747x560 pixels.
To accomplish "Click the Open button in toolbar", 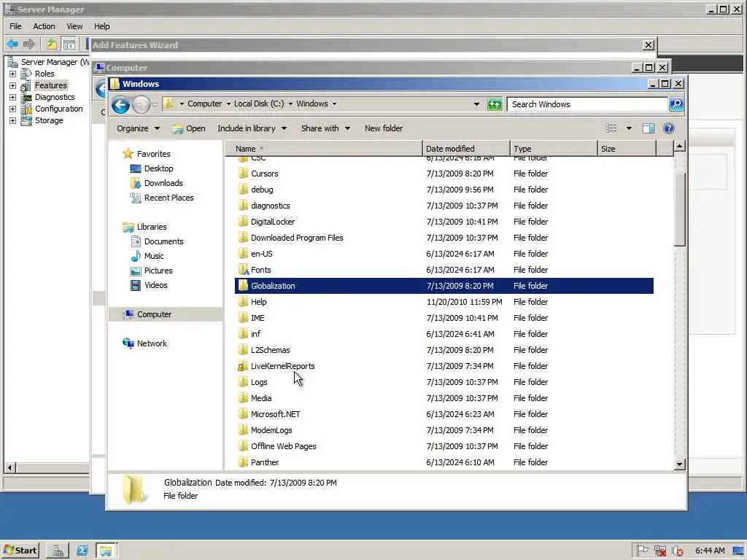I will (x=189, y=128).
